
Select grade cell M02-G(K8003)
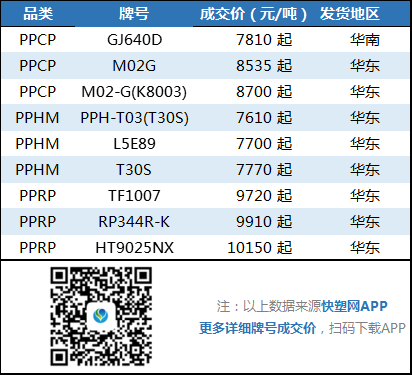pos(134,92)
